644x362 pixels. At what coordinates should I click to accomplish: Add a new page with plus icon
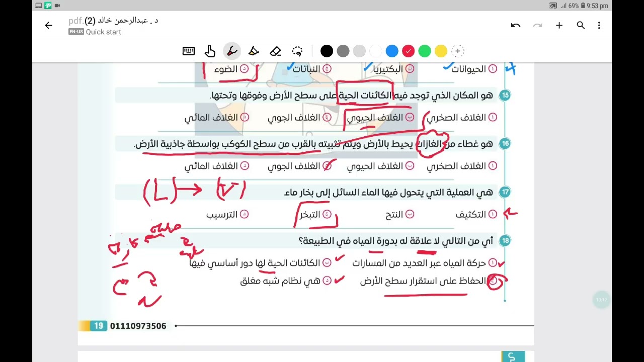point(559,25)
